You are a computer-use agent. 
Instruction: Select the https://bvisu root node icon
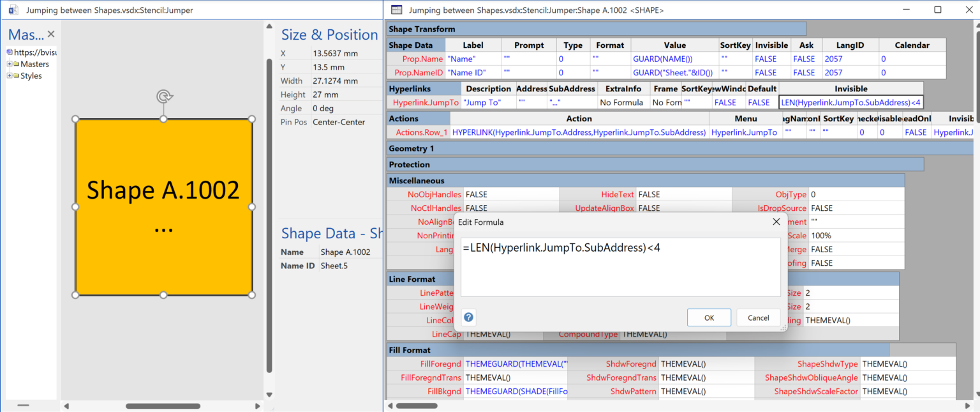pyautogui.click(x=10, y=52)
